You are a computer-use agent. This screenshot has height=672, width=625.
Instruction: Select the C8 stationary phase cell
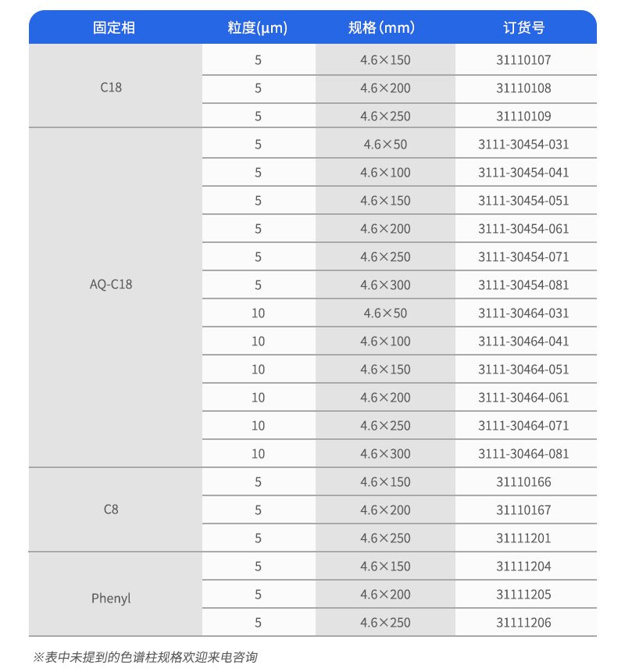111,509
